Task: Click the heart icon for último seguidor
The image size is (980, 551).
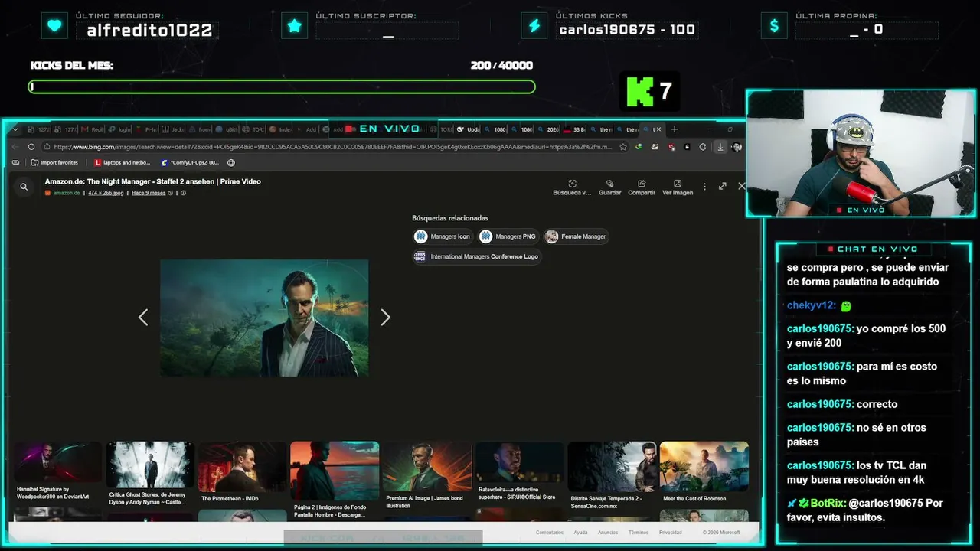Action: click(x=54, y=26)
